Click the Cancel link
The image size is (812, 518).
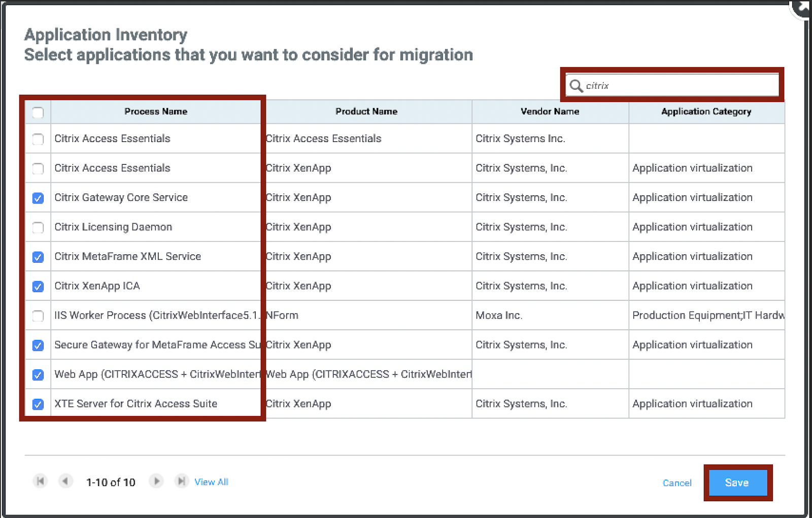(x=677, y=483)
